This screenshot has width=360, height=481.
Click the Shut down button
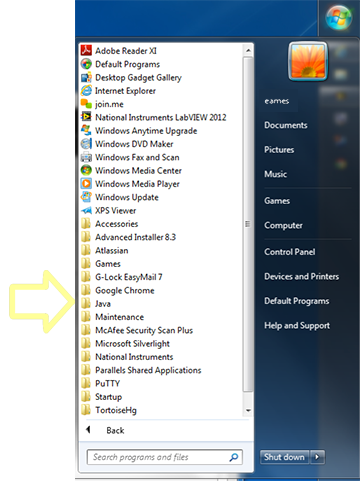pyautogui.click(x=285, y=457)
